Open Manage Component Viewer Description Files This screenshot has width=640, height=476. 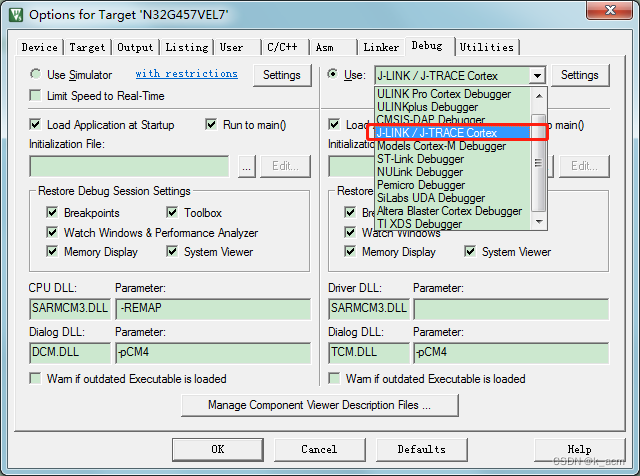pos(320,405)
